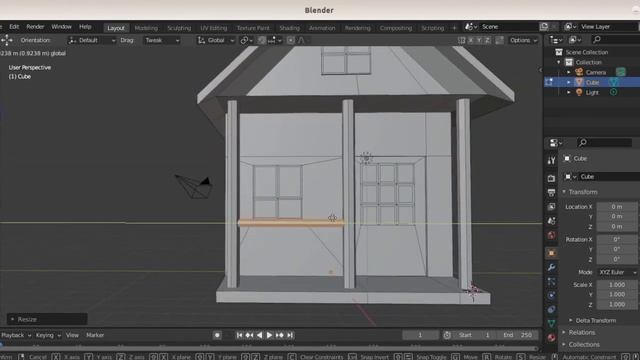Open the View Layer properties tab icon

coord(551,207)
